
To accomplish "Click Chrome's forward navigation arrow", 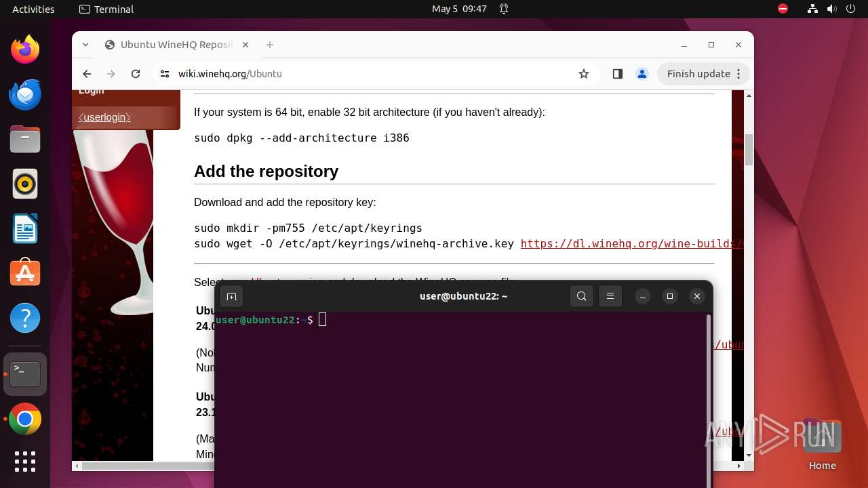I will 111,74.
